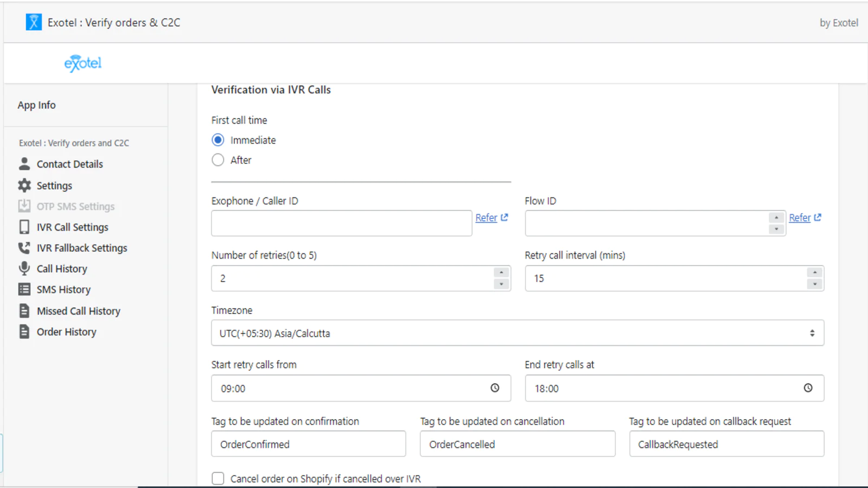Open Contact Details page
The image size is (868, 488).
pyautogui.click(x=70, y=164)
